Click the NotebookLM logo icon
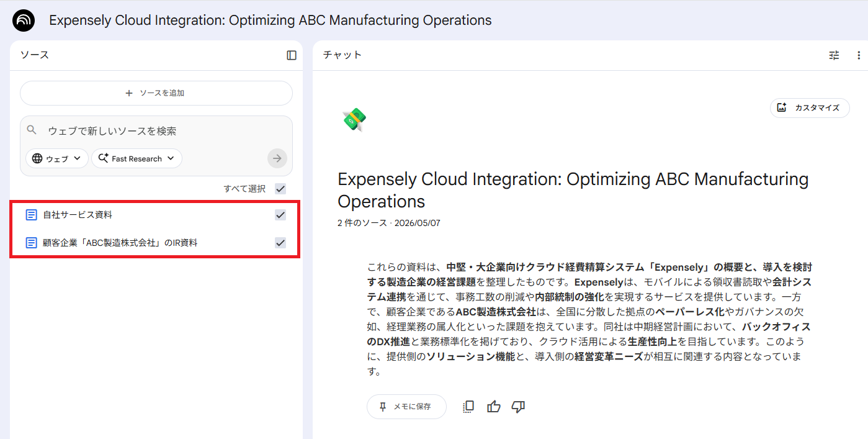This screenshot has width=868, height=439. (x=24, y=20)
